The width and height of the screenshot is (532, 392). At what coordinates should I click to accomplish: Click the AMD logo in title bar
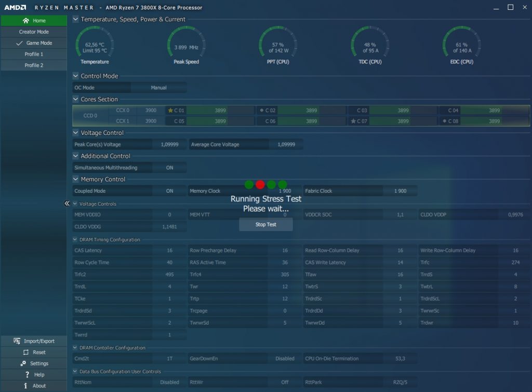pos(15,7)
